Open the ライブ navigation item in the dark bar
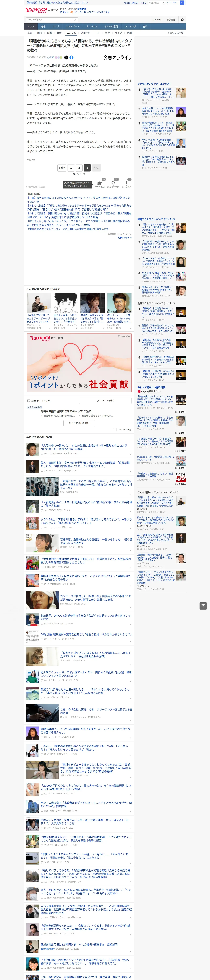Viewport: 210px width, 980px height. click(x=56, y=27)
